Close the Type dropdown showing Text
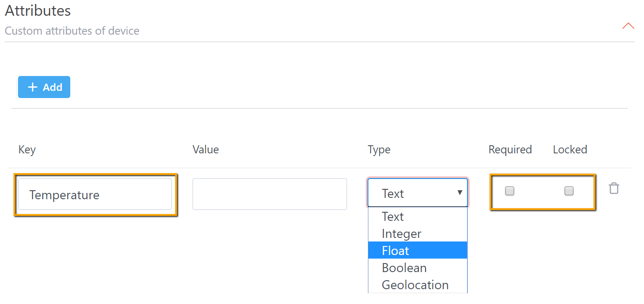The height and width of the screenshot is (304, 644). point(418,193)
